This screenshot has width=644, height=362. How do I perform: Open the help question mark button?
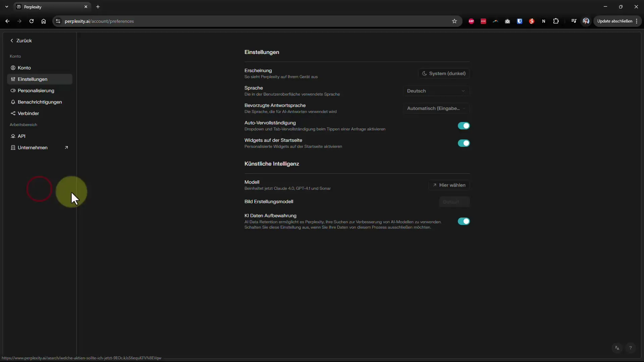click(631, 348)
